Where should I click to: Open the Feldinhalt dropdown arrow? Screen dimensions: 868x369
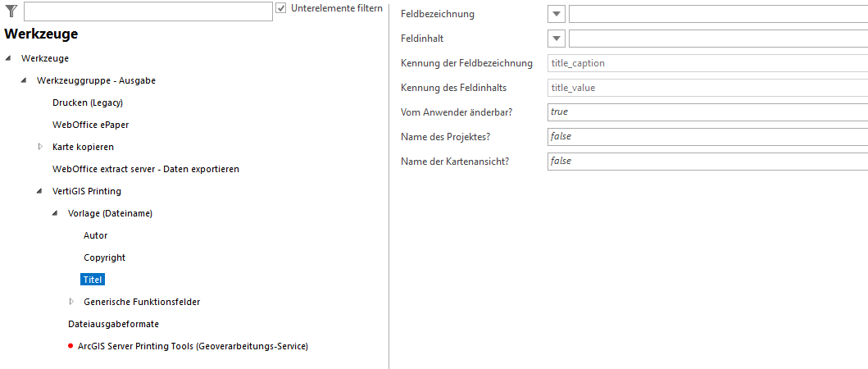pyautogui.click(x=557, y=39)
